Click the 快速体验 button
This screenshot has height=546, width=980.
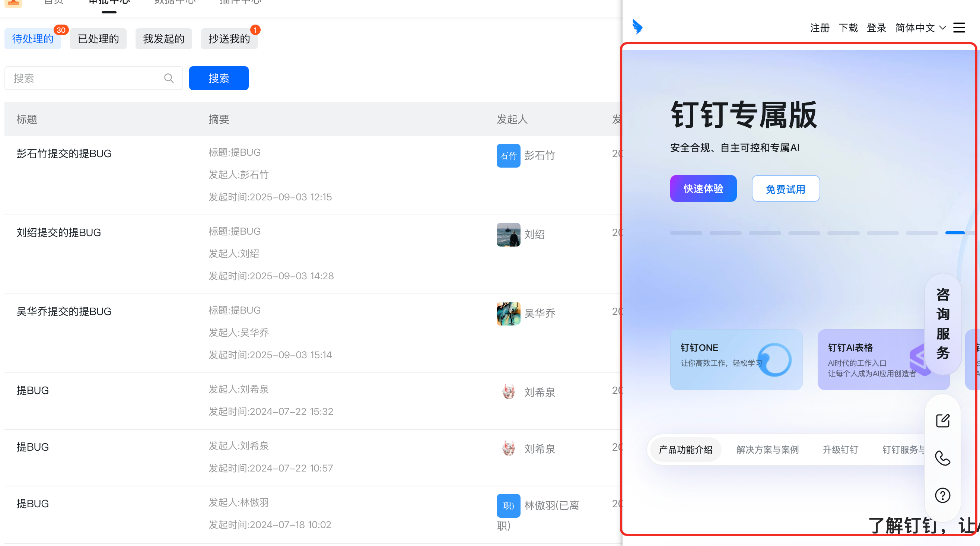703,189
